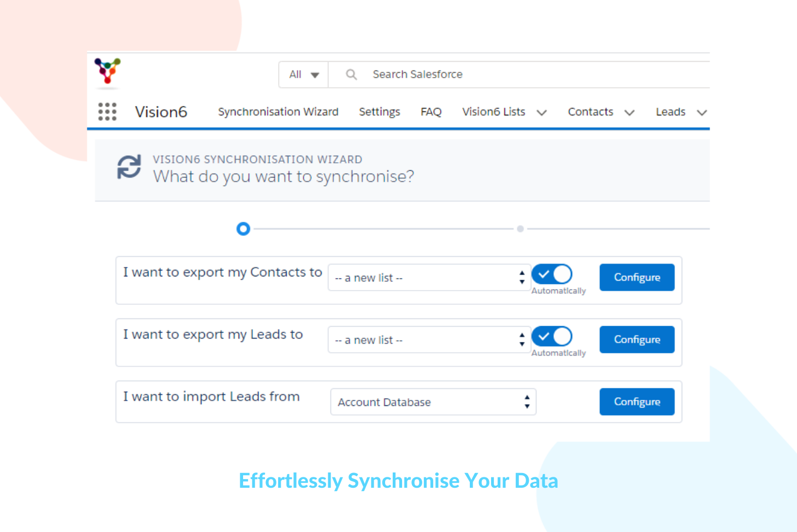This screenshot has width=797, height=532.
Task: Click Configure for importing Leads
Action: tap(636, 401)
